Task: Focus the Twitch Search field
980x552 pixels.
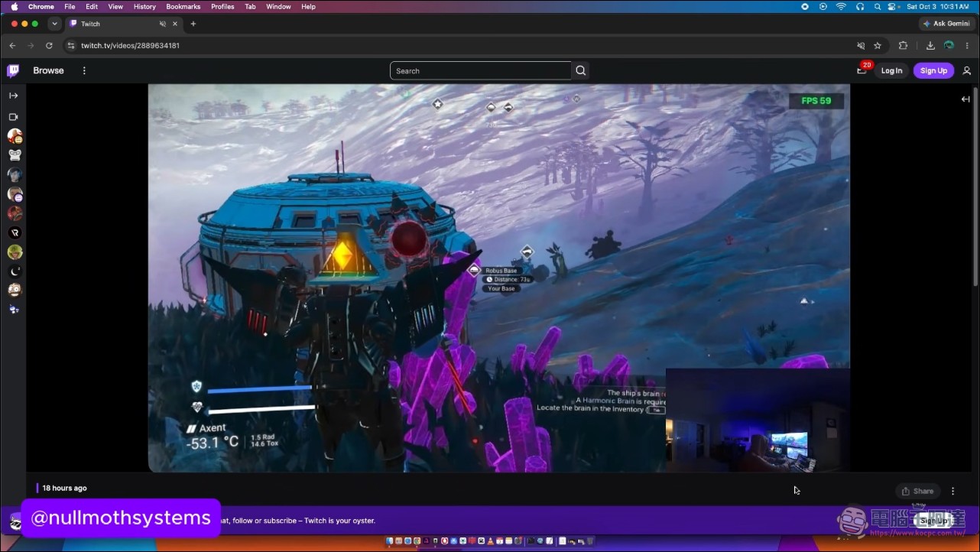Action: (481, 71)
